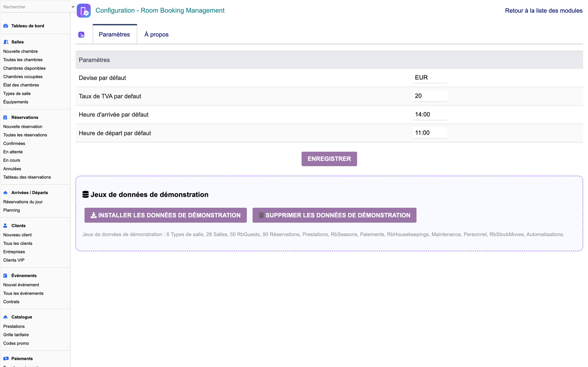Click the small module icon before Paramètres tab
588x367 pixels.
[x=81, y=35]
